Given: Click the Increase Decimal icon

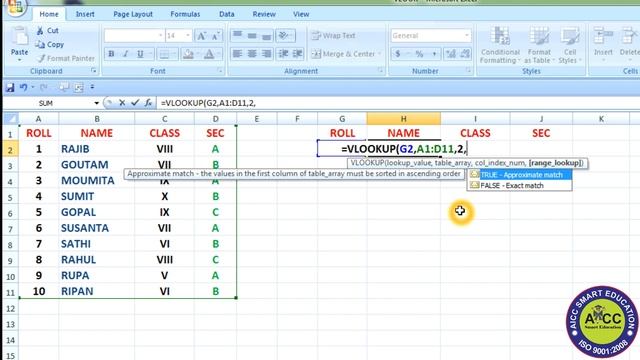Looking at the screenshot, I should (x=451, y=54).
